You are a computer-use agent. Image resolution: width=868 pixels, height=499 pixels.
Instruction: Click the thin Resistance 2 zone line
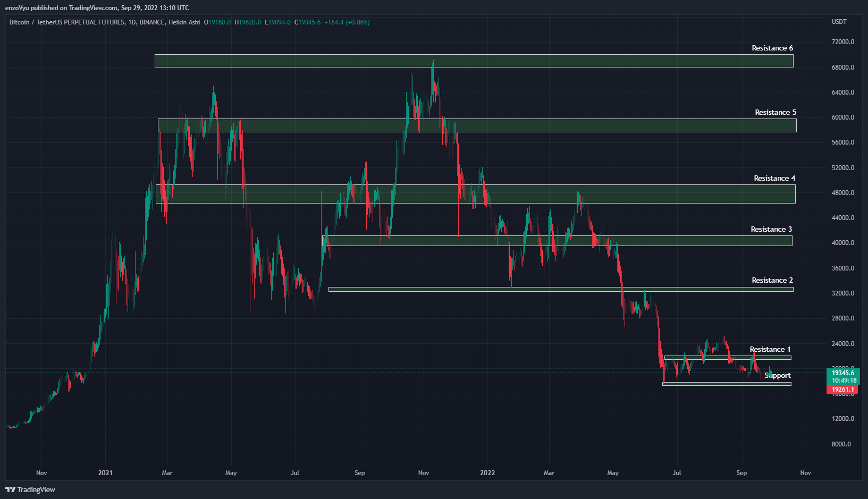click(561, 290)
